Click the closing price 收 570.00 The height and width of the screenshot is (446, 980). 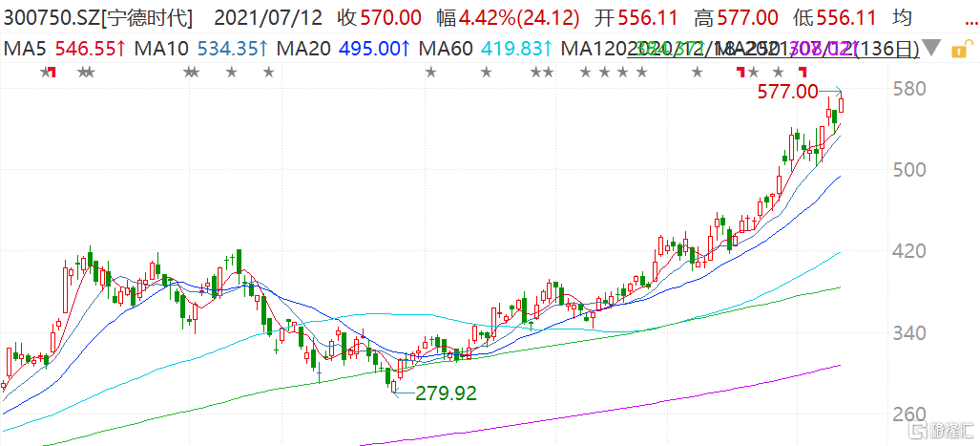pyautogui.click(x=379, y=19)
